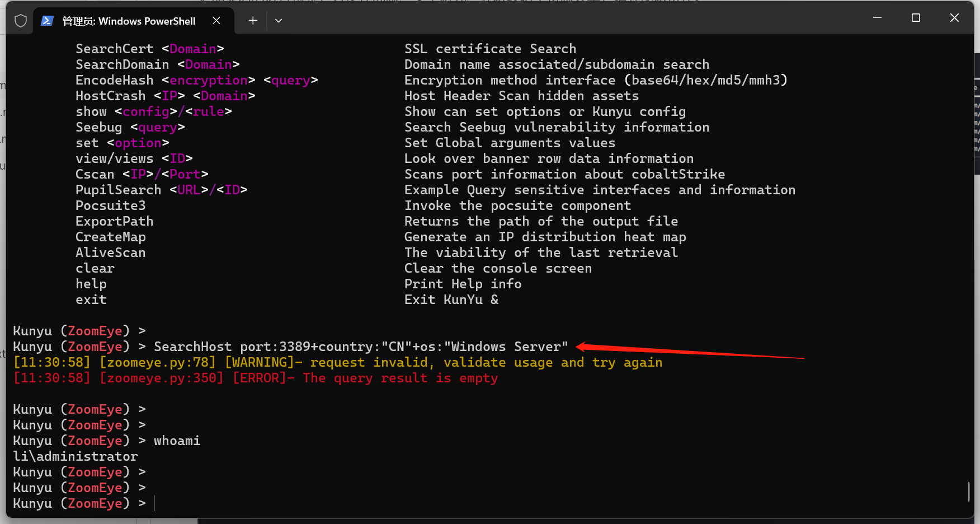
Task: Click 'Encryption method interface' description line
Action: pos(596,80)
